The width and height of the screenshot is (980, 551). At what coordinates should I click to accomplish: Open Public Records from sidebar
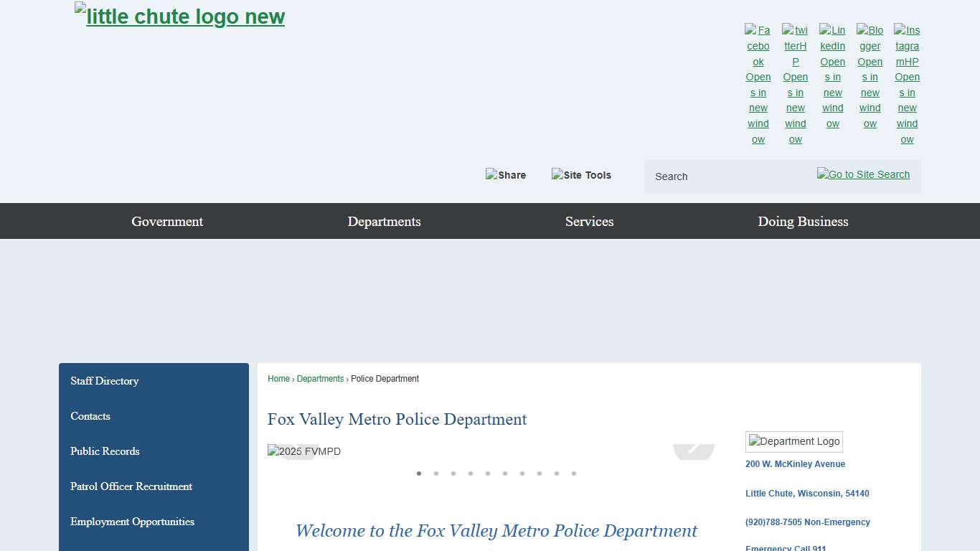pos(105,451)
